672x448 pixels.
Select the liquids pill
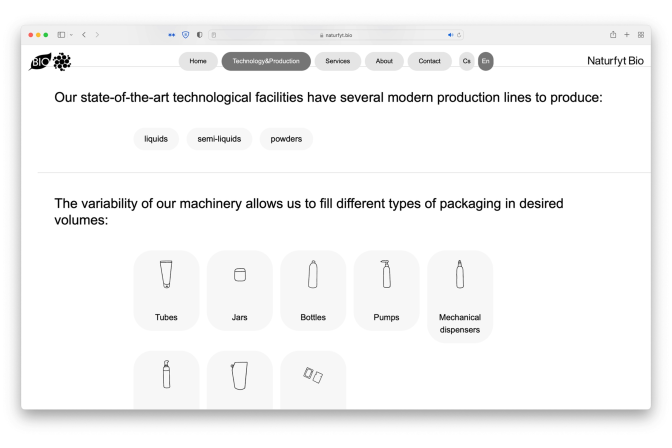point(156,139)
